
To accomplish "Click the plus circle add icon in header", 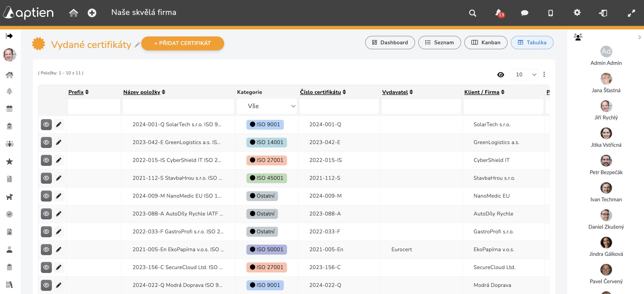I will click(x=92, y=13).
